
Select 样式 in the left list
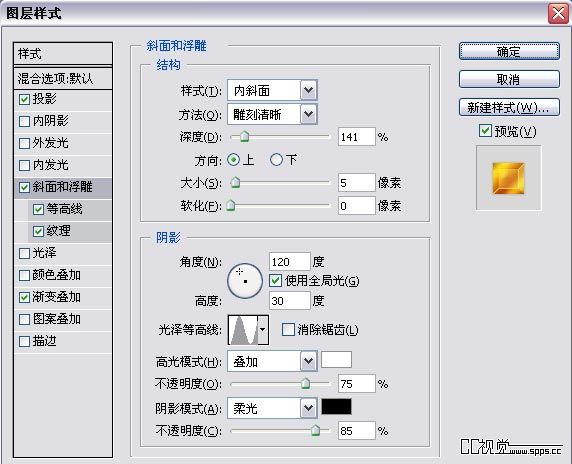click(63, 54)
